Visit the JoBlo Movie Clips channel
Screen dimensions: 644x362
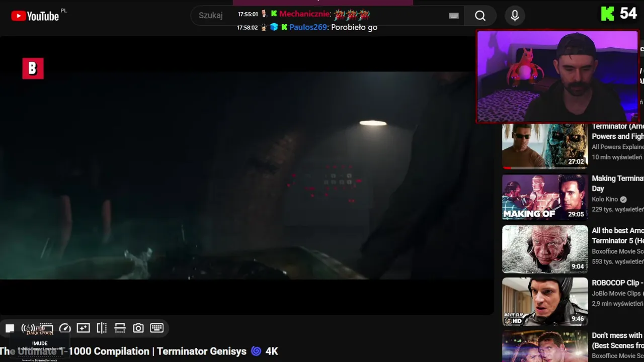(x=616, y=294)
